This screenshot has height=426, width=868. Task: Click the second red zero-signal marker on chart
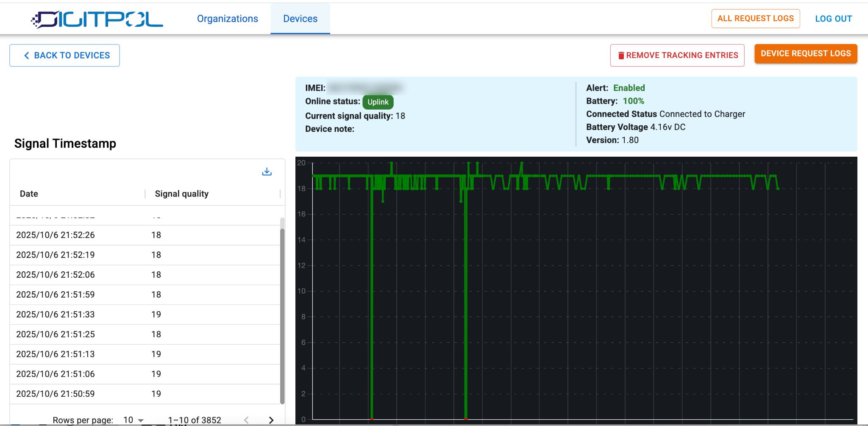point(465,418)
